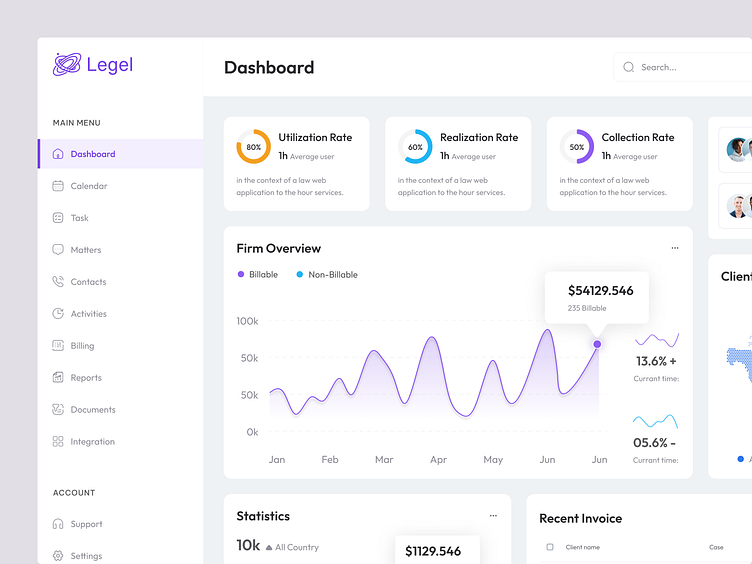Click the highlighted chart data point

597,344
